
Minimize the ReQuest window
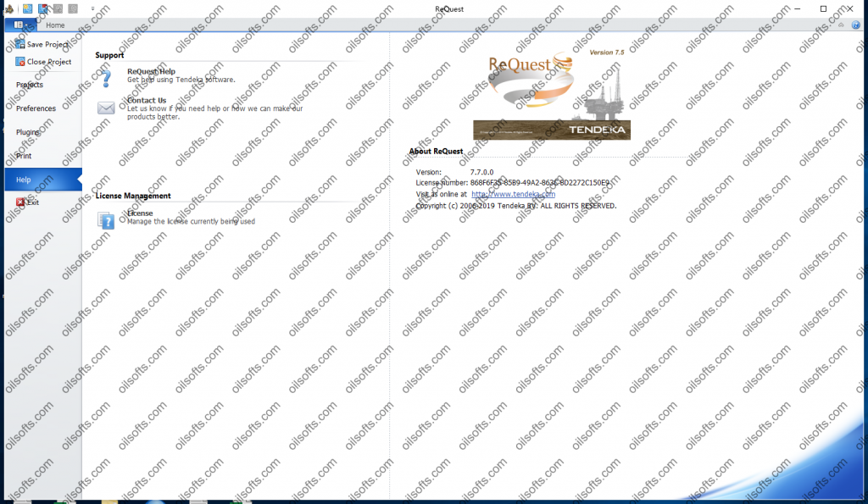(x=798, y=8)
